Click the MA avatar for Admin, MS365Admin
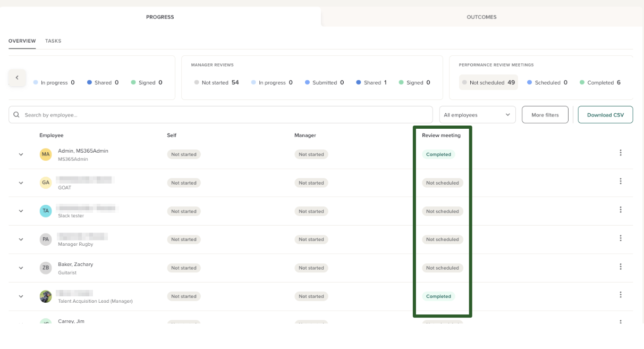644x349 pixels. [x=46, y=154]
